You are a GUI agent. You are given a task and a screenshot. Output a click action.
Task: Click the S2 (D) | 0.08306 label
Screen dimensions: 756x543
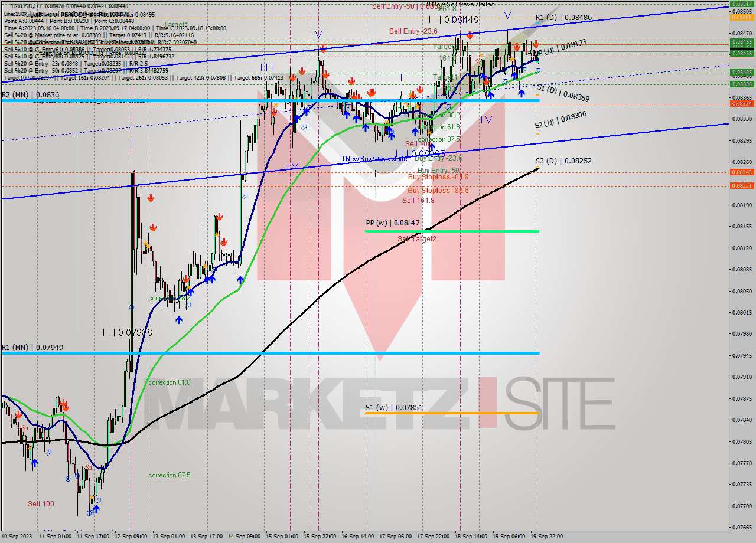[x=561, y=120]
